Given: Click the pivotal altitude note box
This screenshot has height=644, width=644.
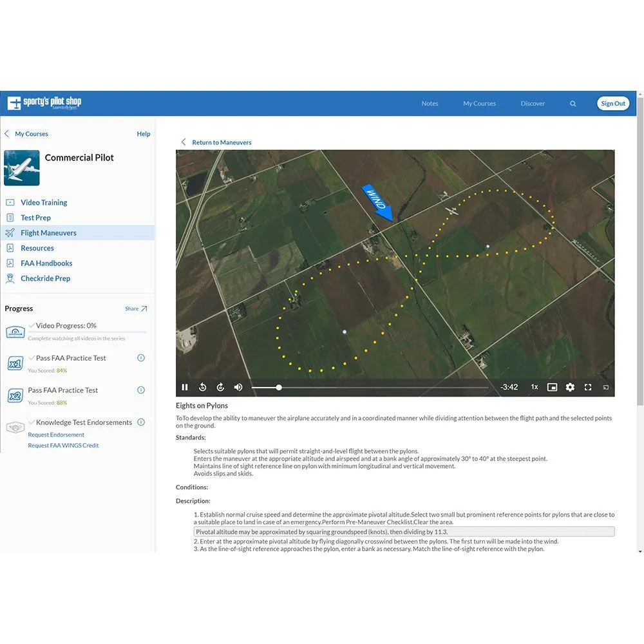Looking at the screenshot, I should point(404,531).
